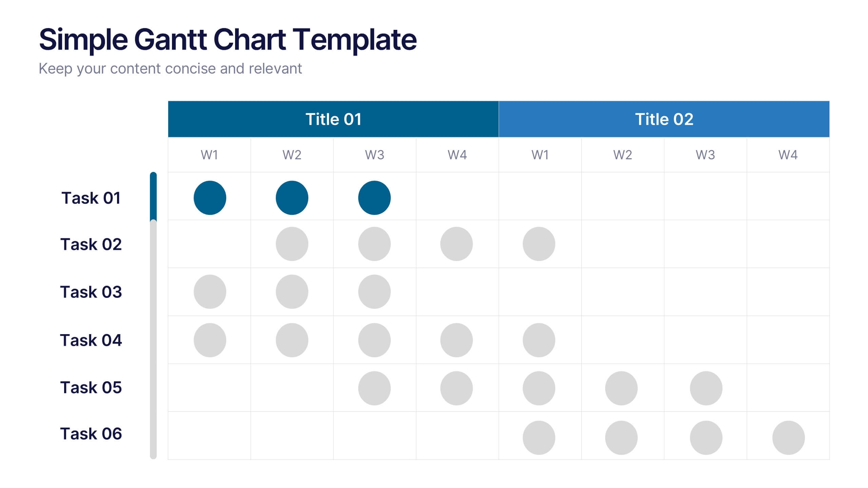Click the Task 06 circle under Title 02 W4
This screenshot has height=488, width=868.
coord(788,438)
